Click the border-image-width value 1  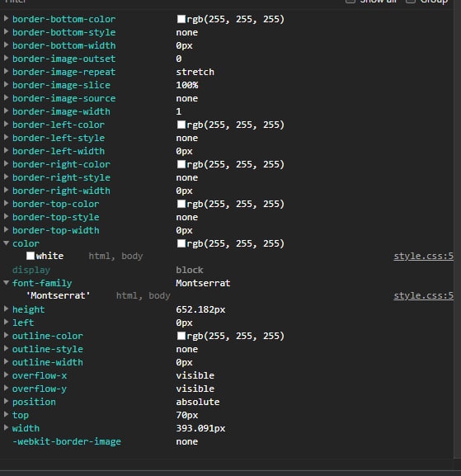coord(179,111)
